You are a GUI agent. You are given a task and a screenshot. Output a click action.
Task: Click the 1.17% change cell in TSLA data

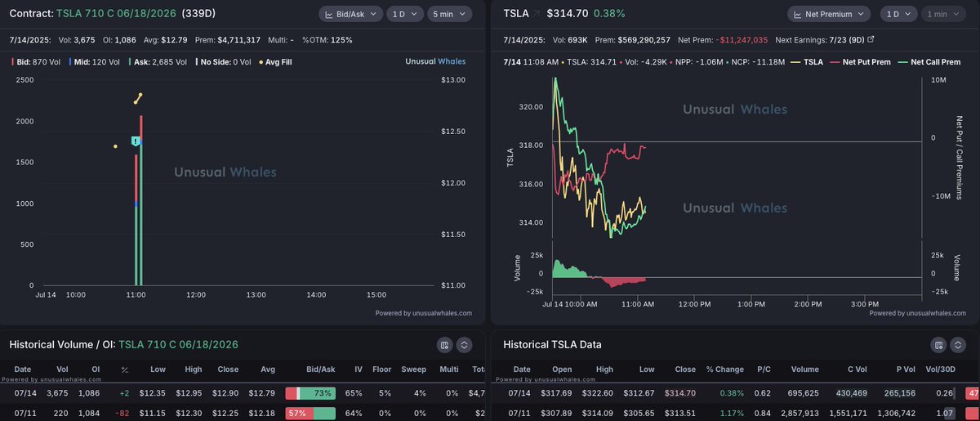click(732, 414)
